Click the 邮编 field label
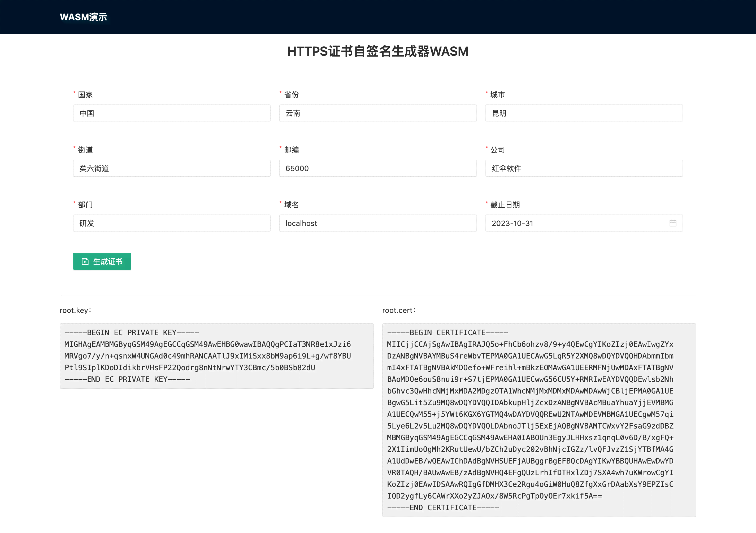 tap(292, 150)
